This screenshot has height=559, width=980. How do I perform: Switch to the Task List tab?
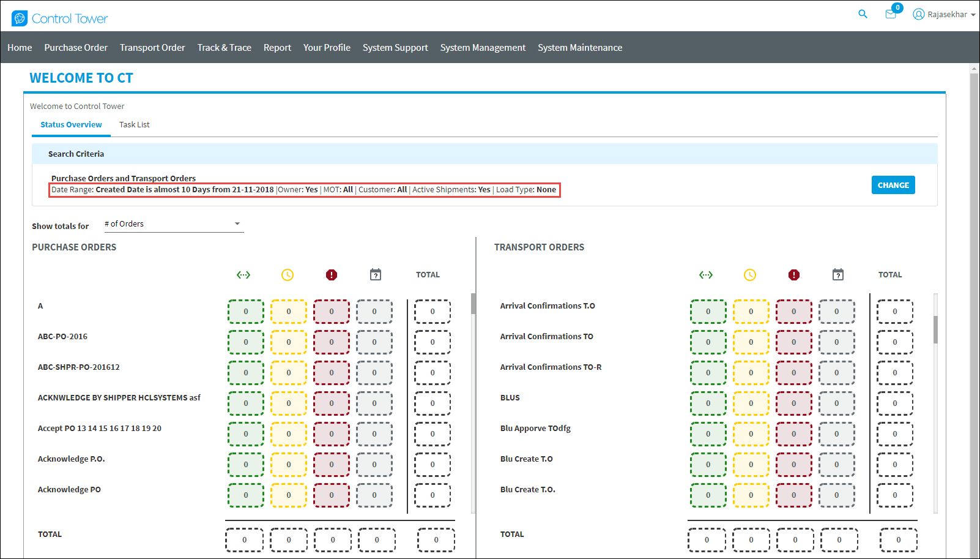pyautogui.click(x=134, y=125)
